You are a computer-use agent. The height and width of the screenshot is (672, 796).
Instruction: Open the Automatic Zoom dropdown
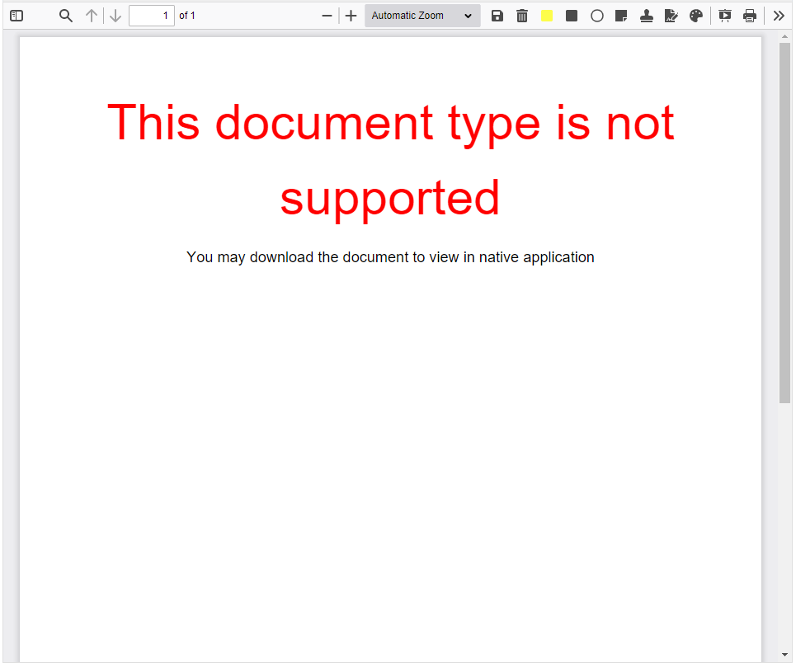pos(422,15)
